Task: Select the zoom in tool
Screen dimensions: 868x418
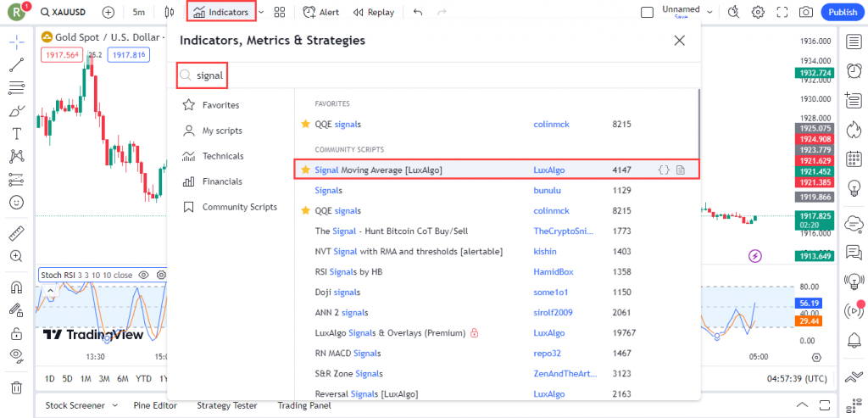Action: [x=17, y=256]
